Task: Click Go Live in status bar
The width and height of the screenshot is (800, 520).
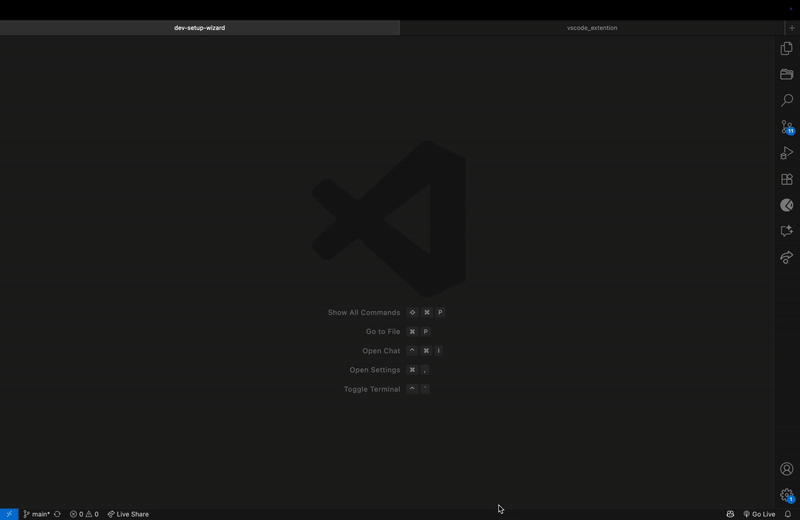Action: click(759, 514)
